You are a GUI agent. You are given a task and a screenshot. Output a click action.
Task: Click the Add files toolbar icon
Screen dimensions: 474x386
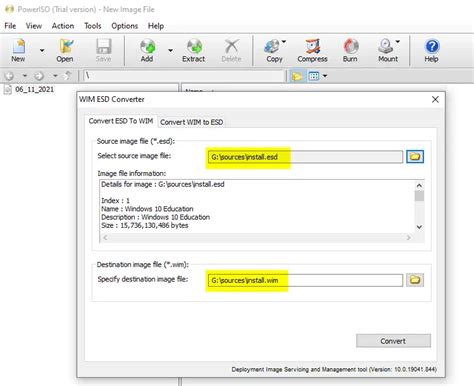147,50
